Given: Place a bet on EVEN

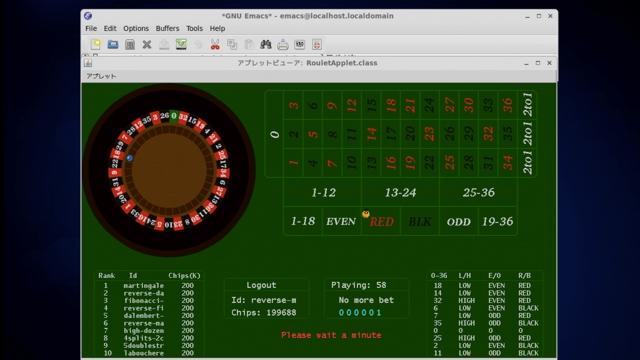Looking at the screenshot, I should coord(341,221).
